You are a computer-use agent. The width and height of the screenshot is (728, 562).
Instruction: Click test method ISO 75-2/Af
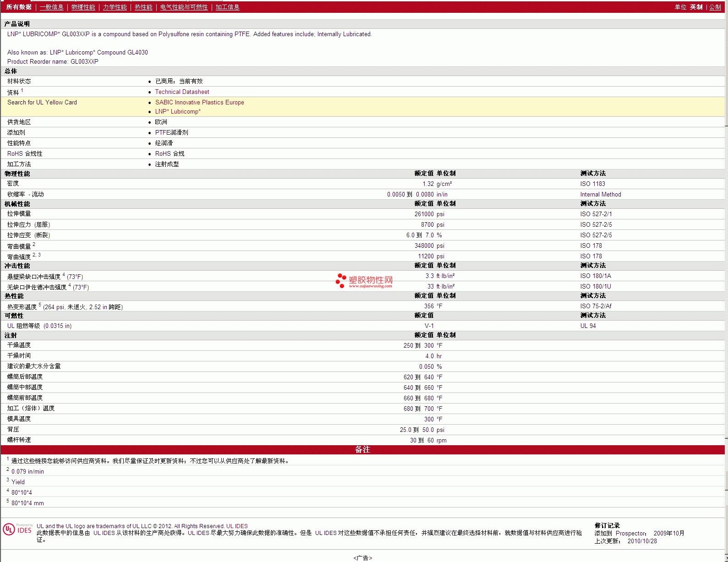pos(596,306)
